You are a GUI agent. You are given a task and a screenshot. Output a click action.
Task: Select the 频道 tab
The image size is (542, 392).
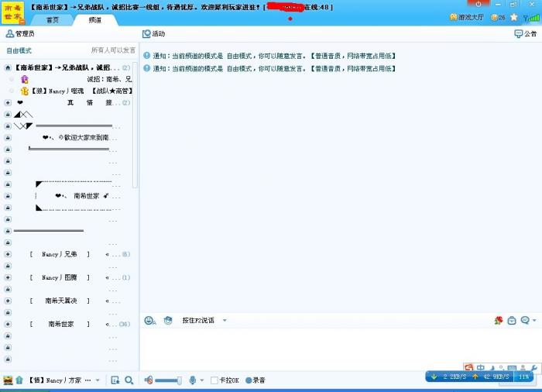pyautogui.click(x=95, y=20)
